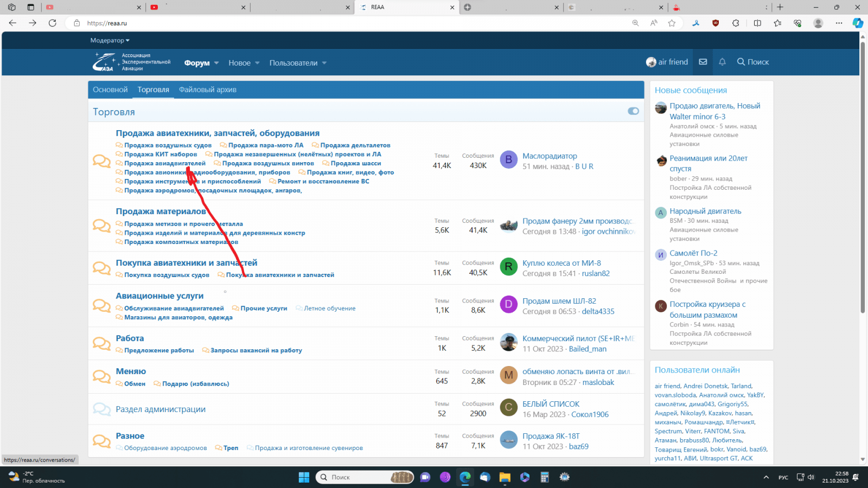Expand the Новое menu arrow
Viewport: 868px width, 488px height.
pos(257,63)
